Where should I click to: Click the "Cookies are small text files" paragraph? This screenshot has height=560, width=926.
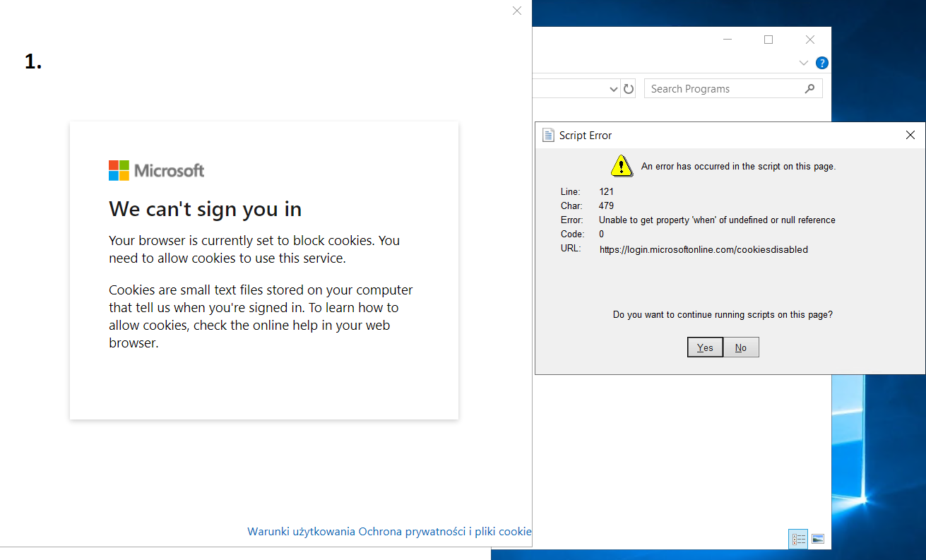click(261, 316)
